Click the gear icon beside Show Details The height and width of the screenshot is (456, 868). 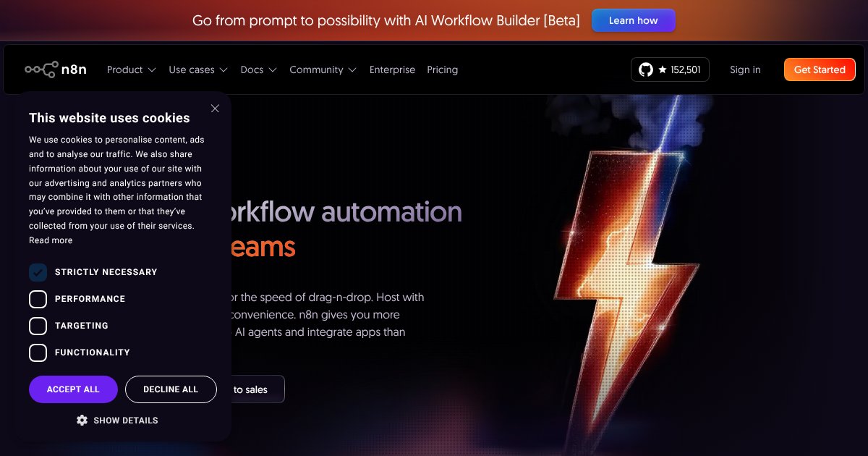(x=82, y=421)
